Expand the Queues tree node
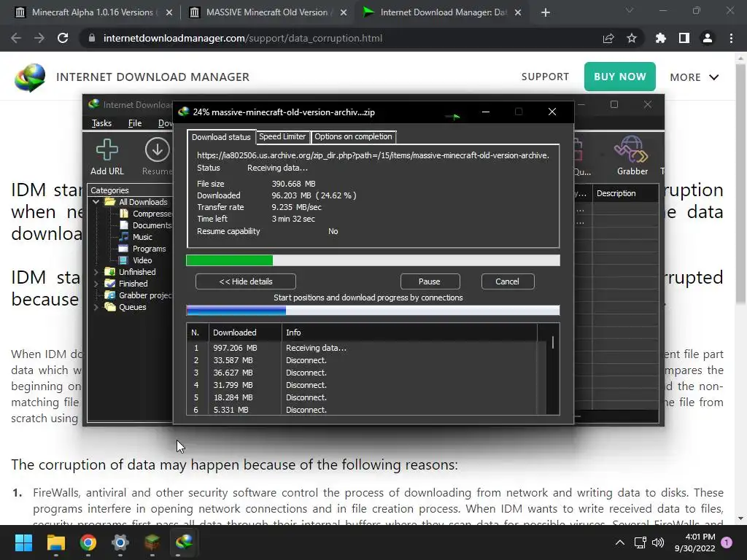The image size is (747, 560). point(96,307)
